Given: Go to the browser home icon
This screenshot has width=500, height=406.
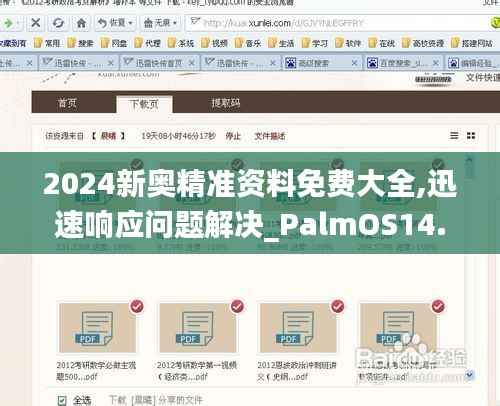Looking at the screenshot, I should pos(81,23).
